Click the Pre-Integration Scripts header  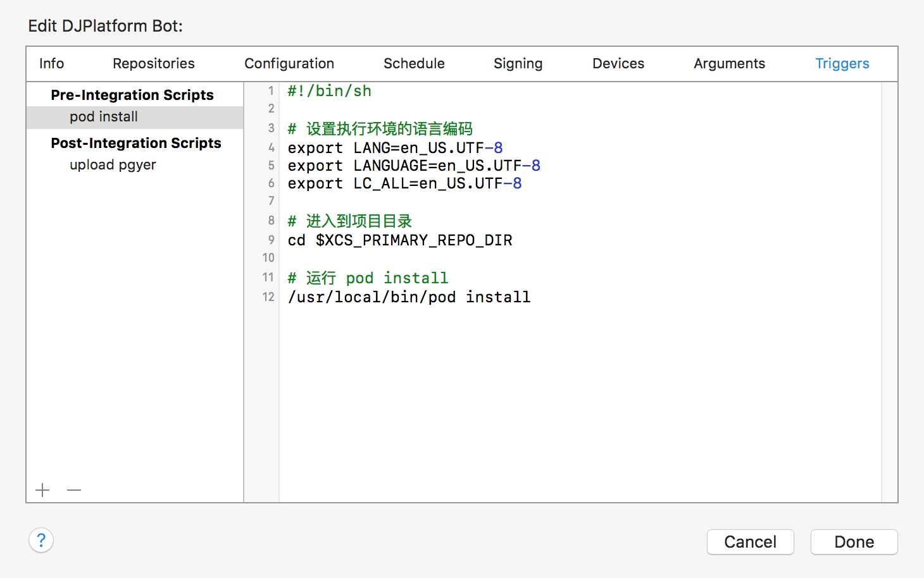pos(132,95)
